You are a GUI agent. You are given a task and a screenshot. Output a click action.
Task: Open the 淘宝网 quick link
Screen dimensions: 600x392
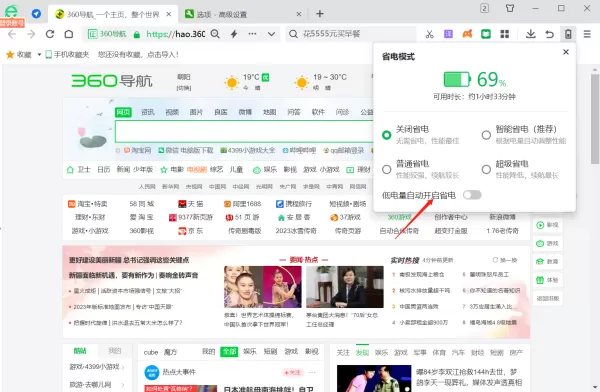click(x=137, y=150)
